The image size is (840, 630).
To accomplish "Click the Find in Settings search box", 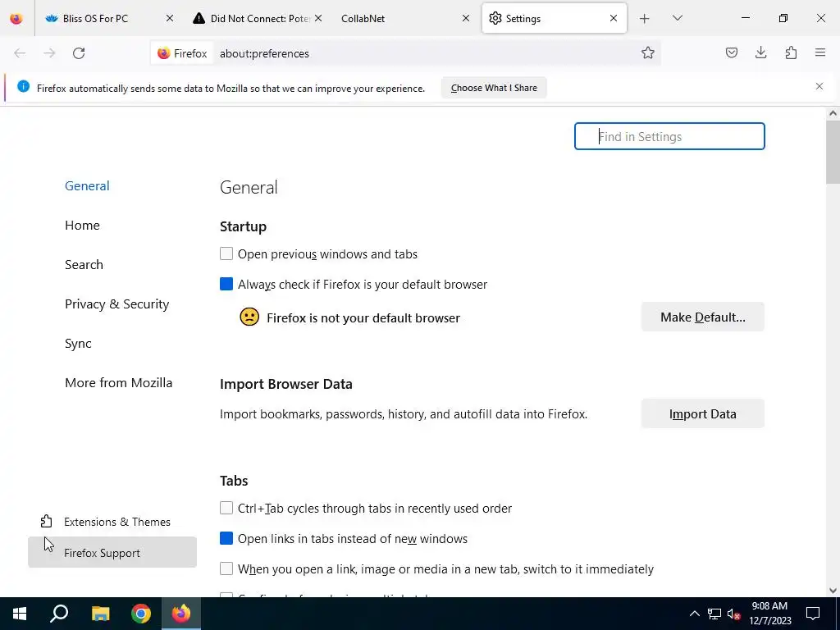I will pos(669,136).
